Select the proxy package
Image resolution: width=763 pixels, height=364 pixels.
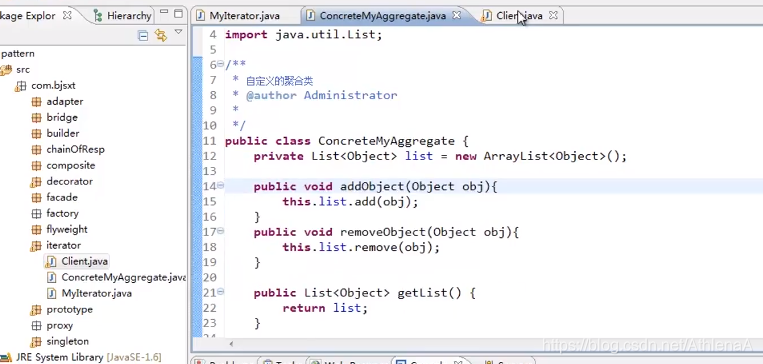pos(59,326)
